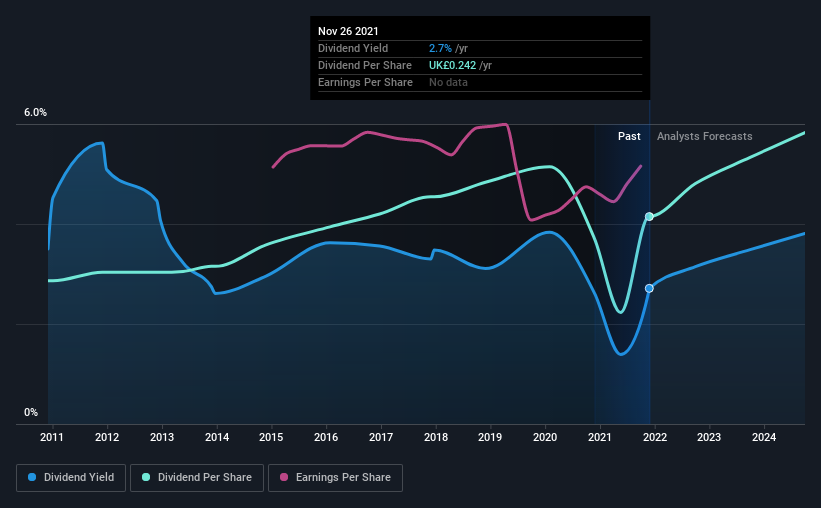821x508 pixels.
Task: Click the Nov 26 2021 tooltip date
Action: 348,31
